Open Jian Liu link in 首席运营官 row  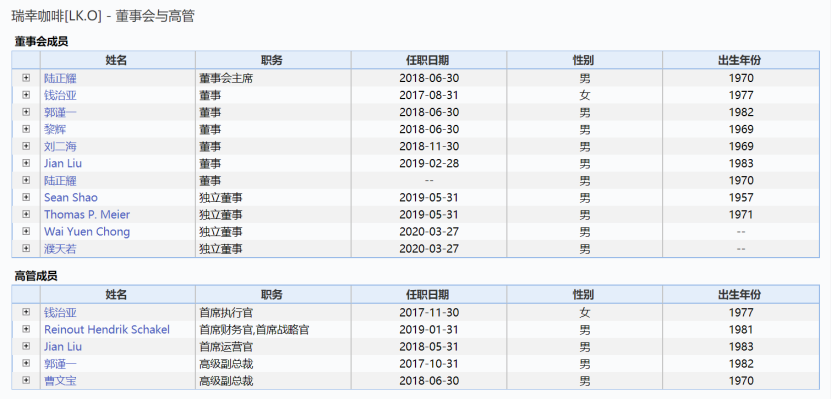(x=63, y=347)
